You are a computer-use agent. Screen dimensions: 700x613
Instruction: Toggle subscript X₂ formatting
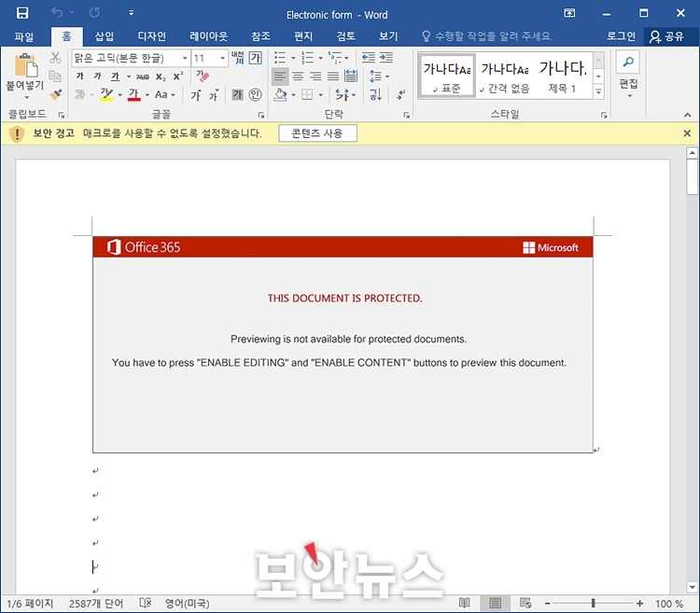point(161,77)
